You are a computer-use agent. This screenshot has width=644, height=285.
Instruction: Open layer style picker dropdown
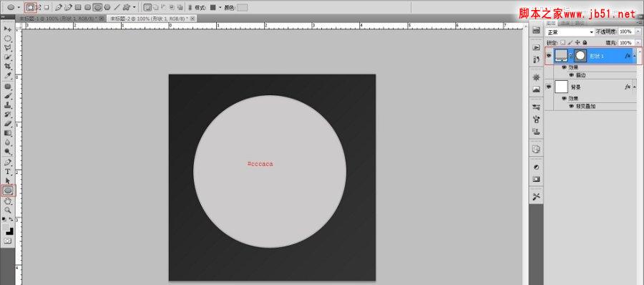pos(220,7)
